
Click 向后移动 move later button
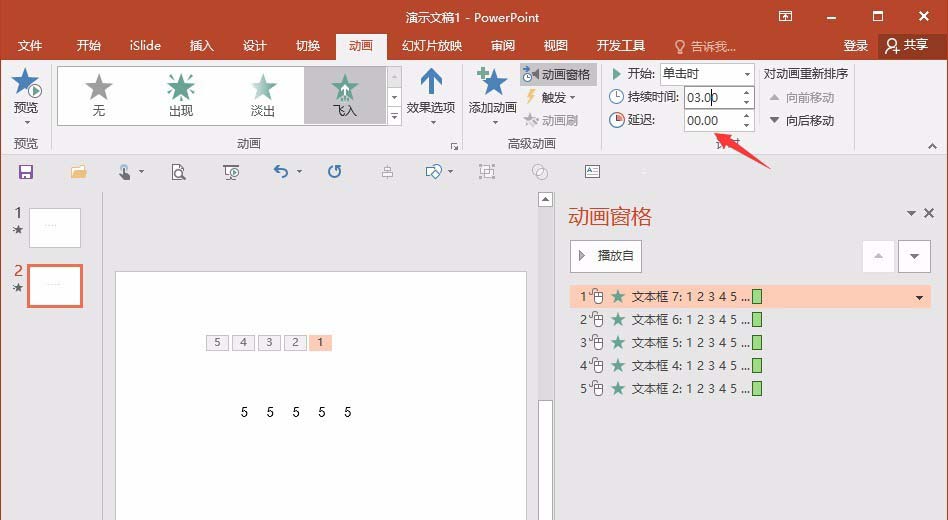click(802, 120)
